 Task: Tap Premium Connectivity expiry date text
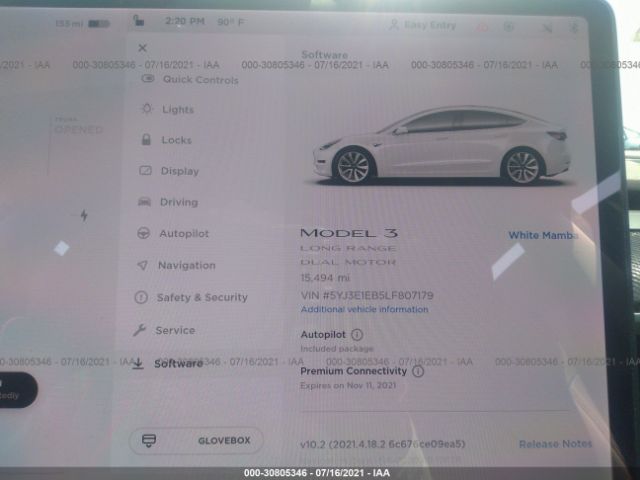(x=348, y=385)
